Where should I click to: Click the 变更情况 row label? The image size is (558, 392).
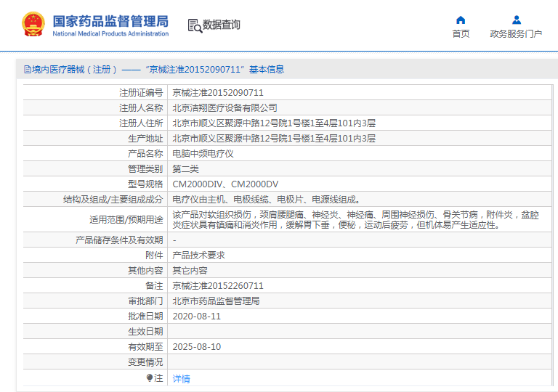(145, 362)
